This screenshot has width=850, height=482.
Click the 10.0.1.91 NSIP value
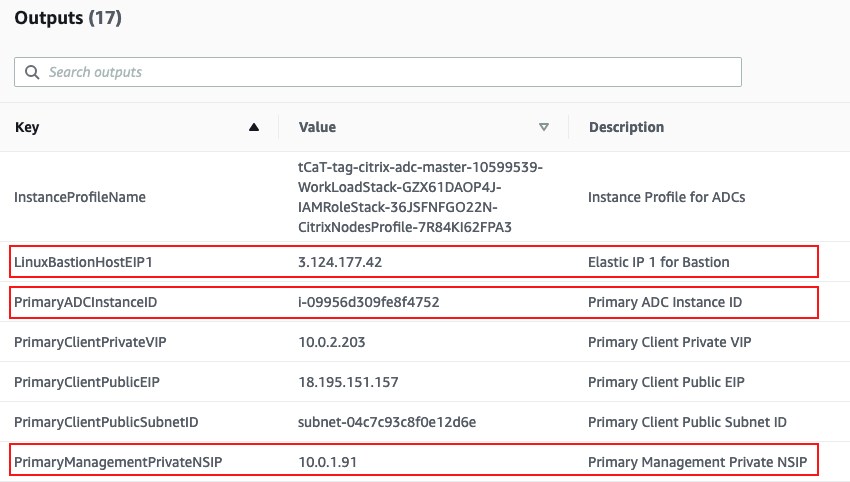tap(327, 462)
